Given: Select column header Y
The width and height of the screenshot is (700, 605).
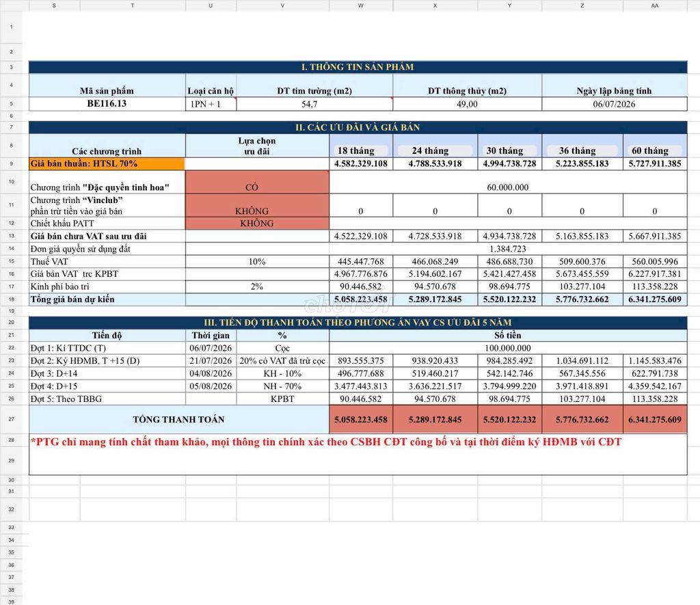Looking at the screenshot, I should (509, 5).
